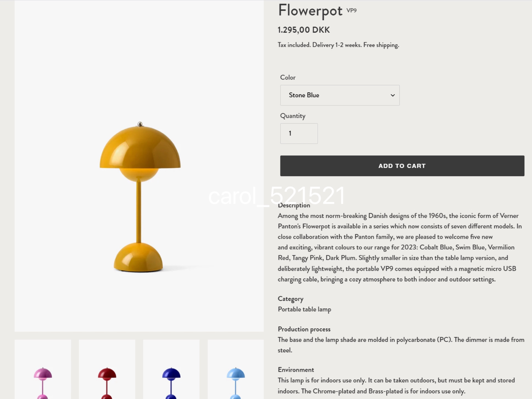Click the Description section heading
This screenshot has width=532, height=399.
[x=294, y=205]
